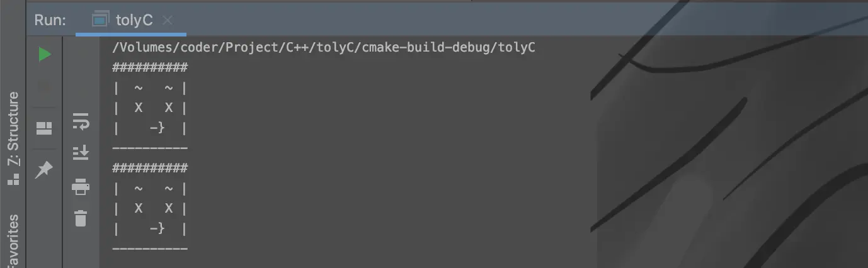The image size is (868, 268).
Task: Click the dimmed Stop process icon
Action: tap(44, 87)
